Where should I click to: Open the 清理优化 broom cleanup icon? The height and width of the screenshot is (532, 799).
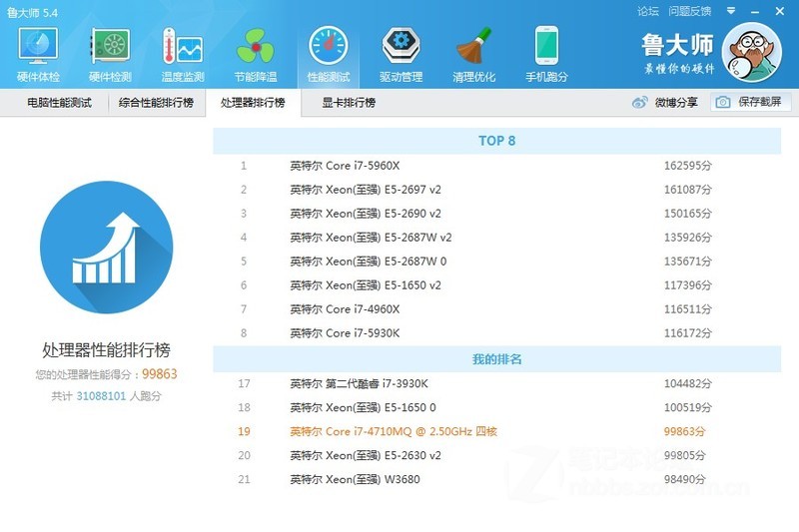coord(473,46)
